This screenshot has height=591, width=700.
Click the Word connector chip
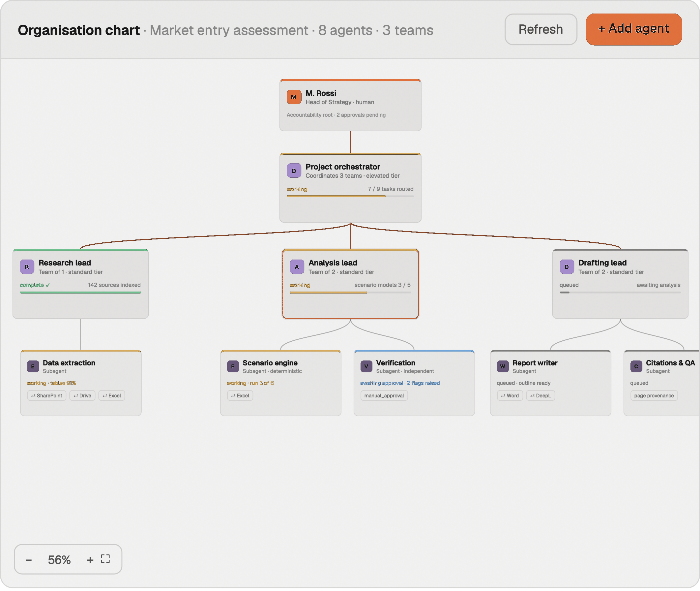click(x=510, y=396)
